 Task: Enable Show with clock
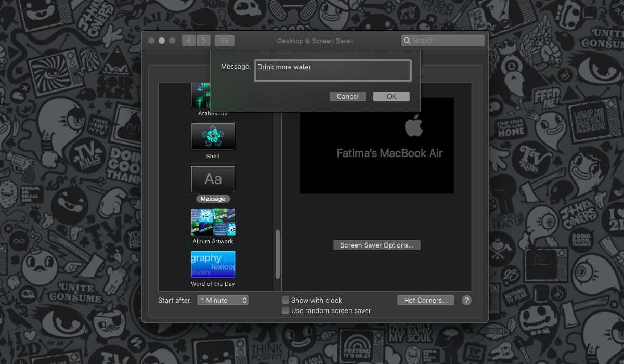click(x=285, y=300)
